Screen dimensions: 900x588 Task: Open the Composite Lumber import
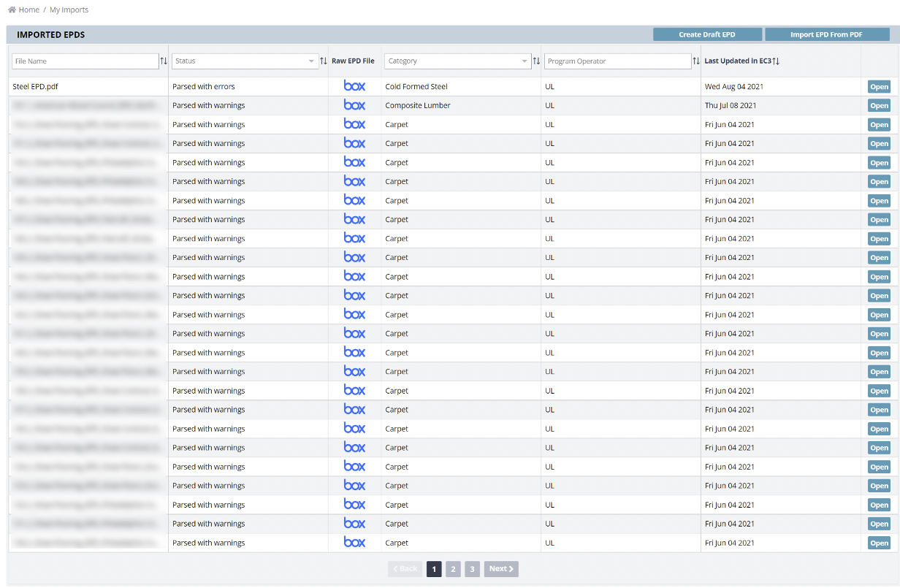pyautogui.click(x=879, y=106)
